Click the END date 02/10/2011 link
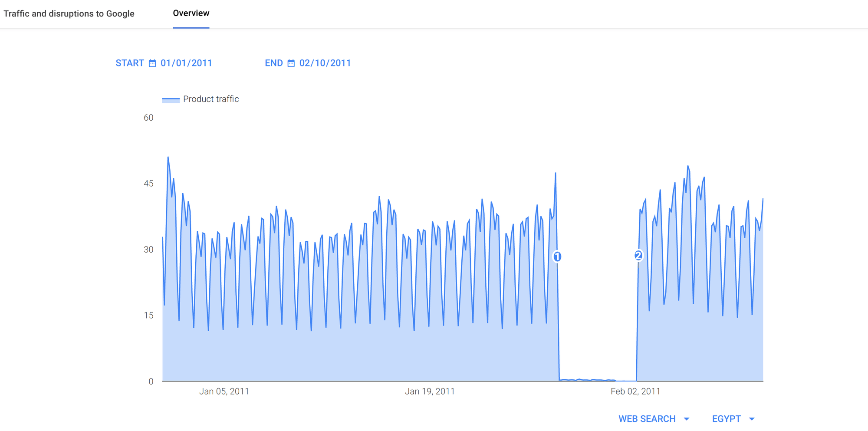The height and width of the screenshot is (431, 868). (325, 63)
